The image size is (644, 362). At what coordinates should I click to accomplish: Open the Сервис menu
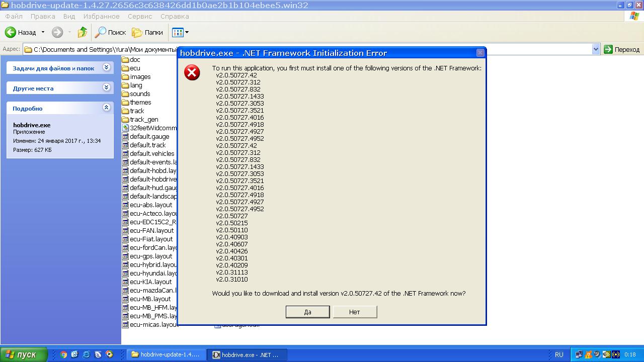coord(140,16)
